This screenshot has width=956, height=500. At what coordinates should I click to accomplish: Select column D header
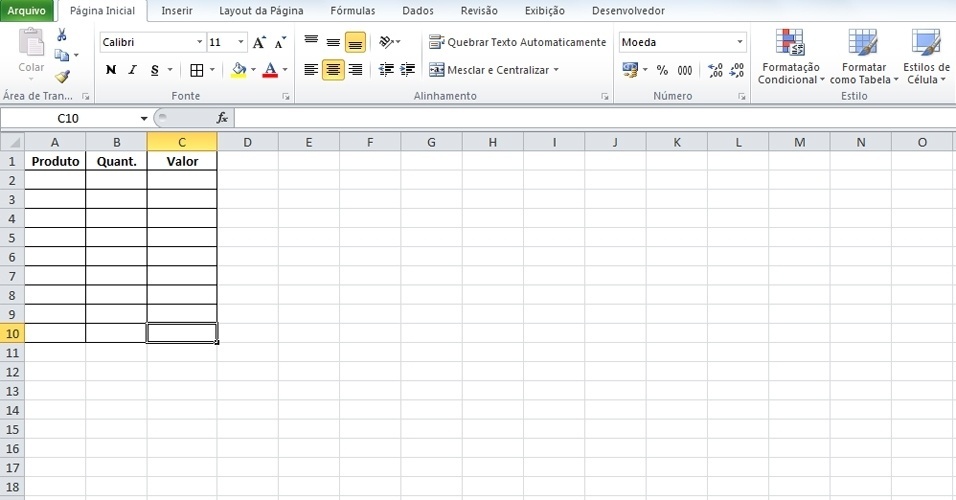click(247, 142)
